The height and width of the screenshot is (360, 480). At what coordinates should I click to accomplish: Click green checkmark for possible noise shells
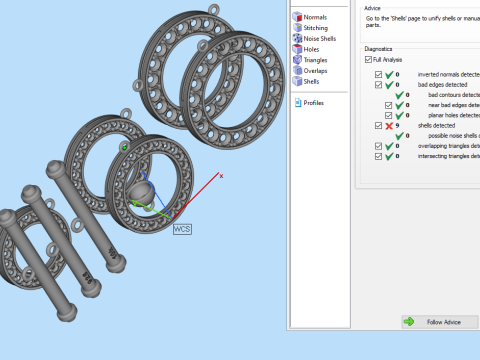pyautogui.click(x=399, y=136)
